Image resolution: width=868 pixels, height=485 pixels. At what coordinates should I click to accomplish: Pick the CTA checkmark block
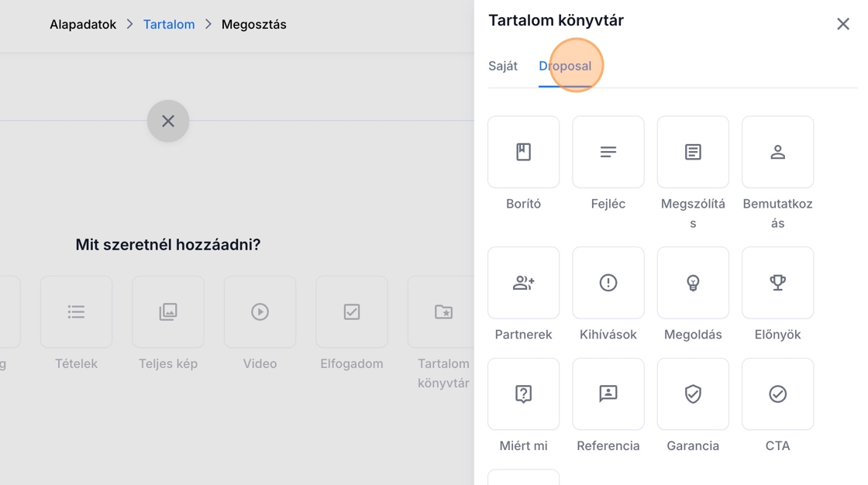(777, 394)
